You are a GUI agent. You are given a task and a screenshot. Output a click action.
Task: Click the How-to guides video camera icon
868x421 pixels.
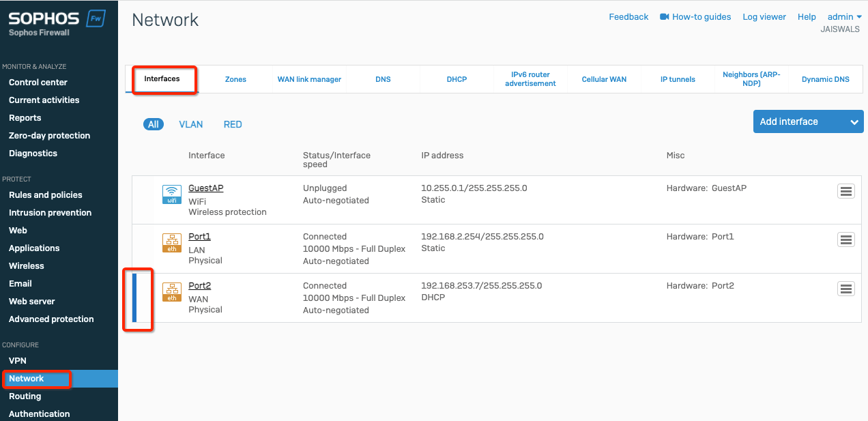(x=665, y=17)
